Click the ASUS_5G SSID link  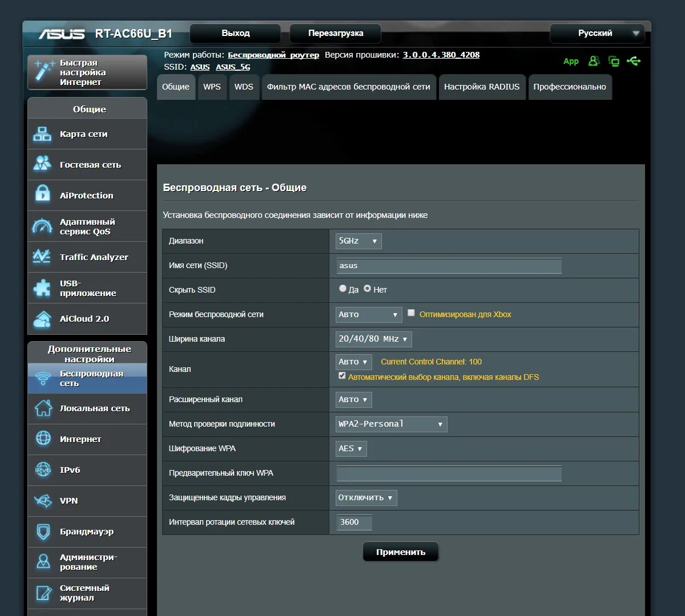(233, 67)
